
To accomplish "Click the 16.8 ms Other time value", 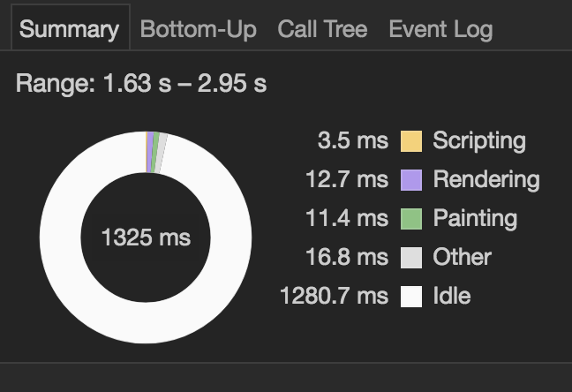I will [347, 257].
